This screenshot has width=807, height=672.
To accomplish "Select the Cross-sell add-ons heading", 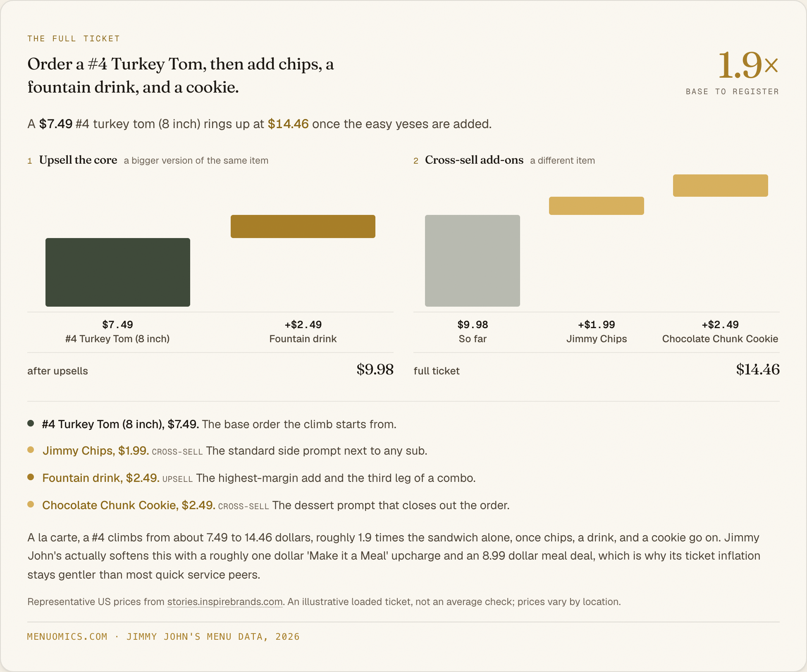I will [474, 160].
